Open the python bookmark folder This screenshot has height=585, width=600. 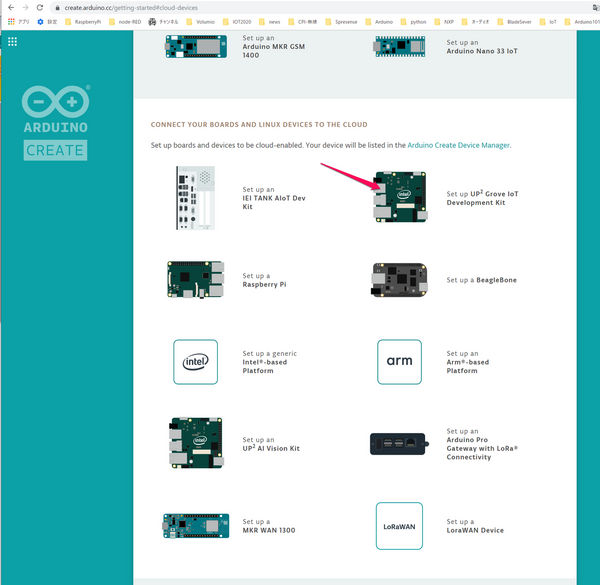point(413,22)
